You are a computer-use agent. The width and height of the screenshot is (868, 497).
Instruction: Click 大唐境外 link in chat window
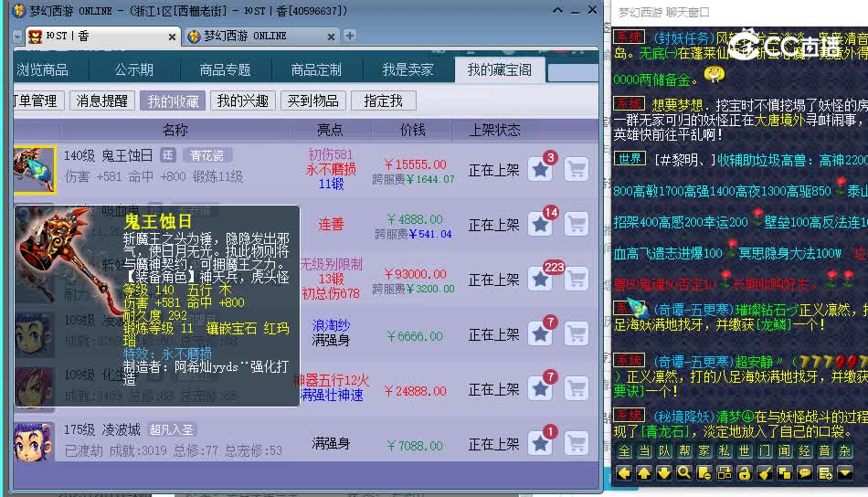click(778, 120)
